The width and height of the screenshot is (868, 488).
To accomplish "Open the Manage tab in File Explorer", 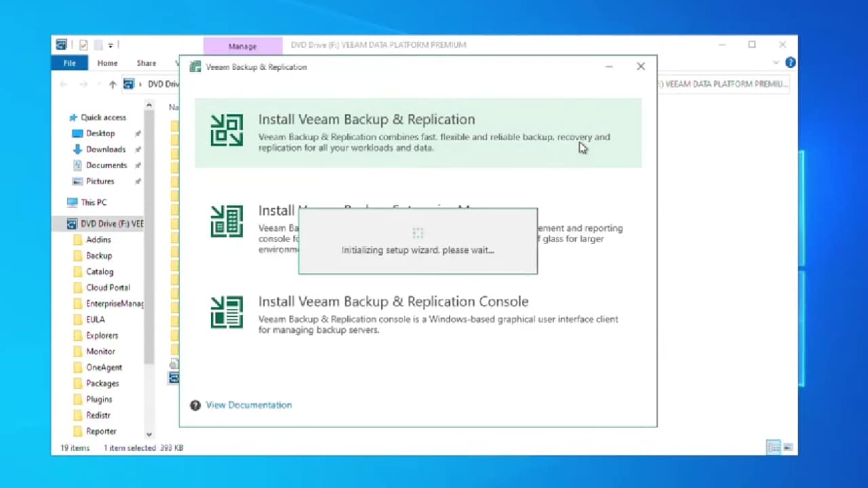I will tap(243, 46).
